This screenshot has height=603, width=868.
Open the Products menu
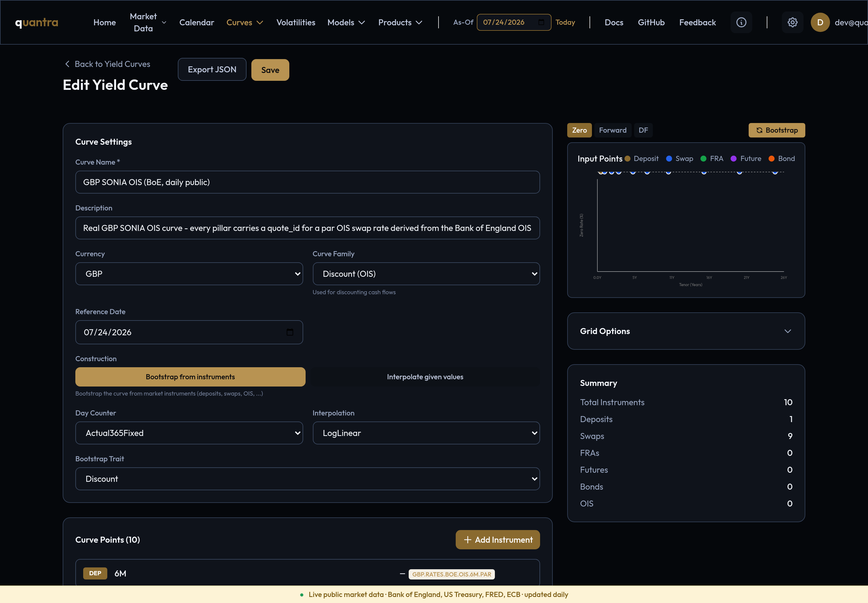pyautogui.click(x=400, y=22)
